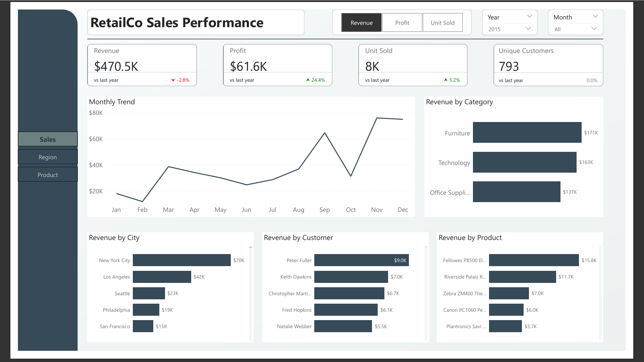Click green up arrow in Unit Sold card
The height and width of the screenshot is (362, 644).
446,80
